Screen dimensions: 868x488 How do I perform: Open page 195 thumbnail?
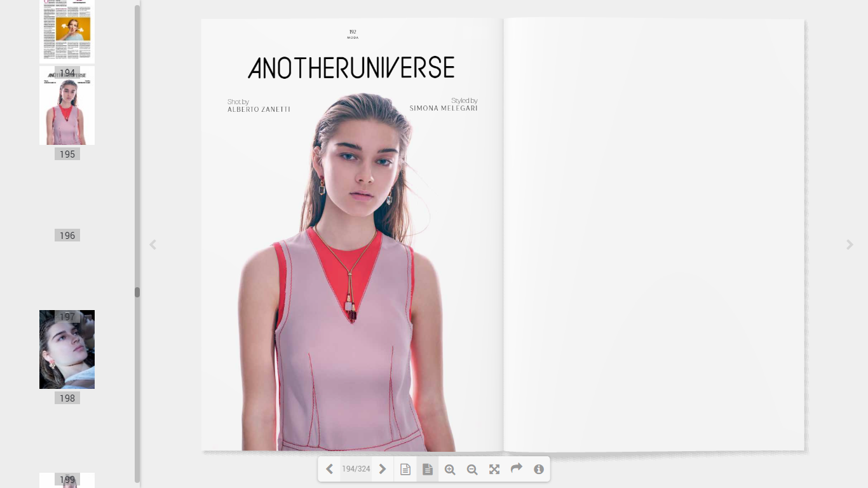pos(67,105)
